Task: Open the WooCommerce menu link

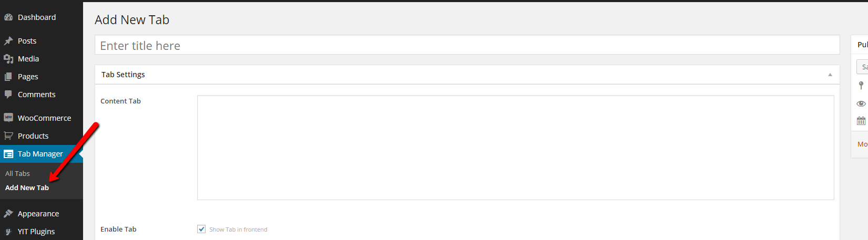Action: click(x=44, y=118)
